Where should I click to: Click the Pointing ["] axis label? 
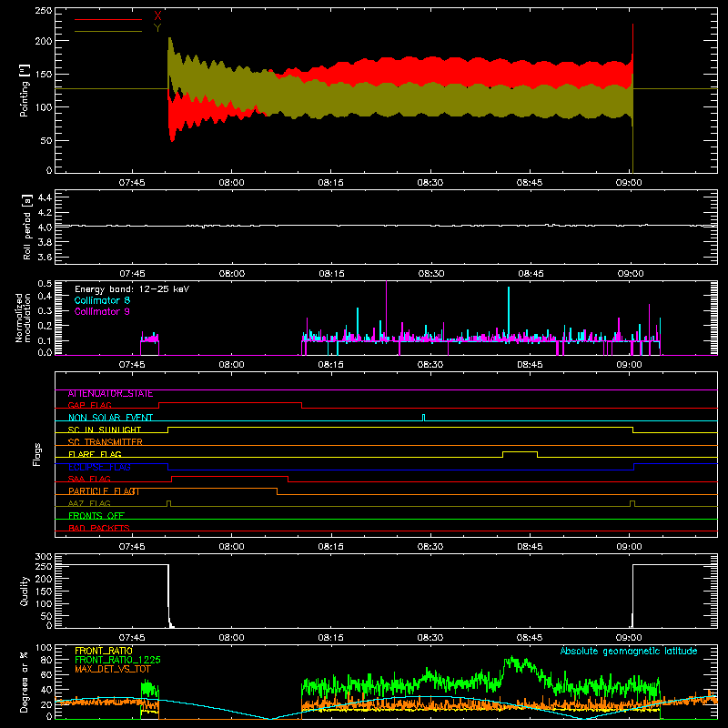(25, 90)
